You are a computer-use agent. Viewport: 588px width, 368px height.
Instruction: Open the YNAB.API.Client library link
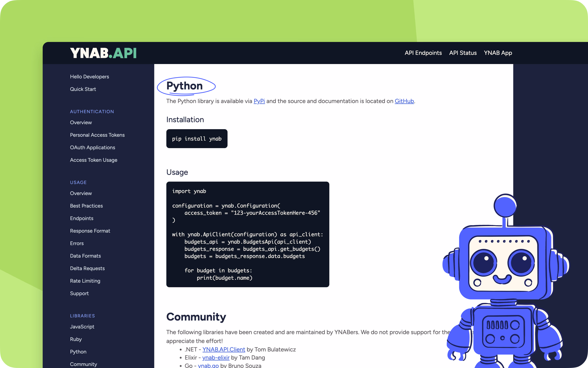click(224, 349)
